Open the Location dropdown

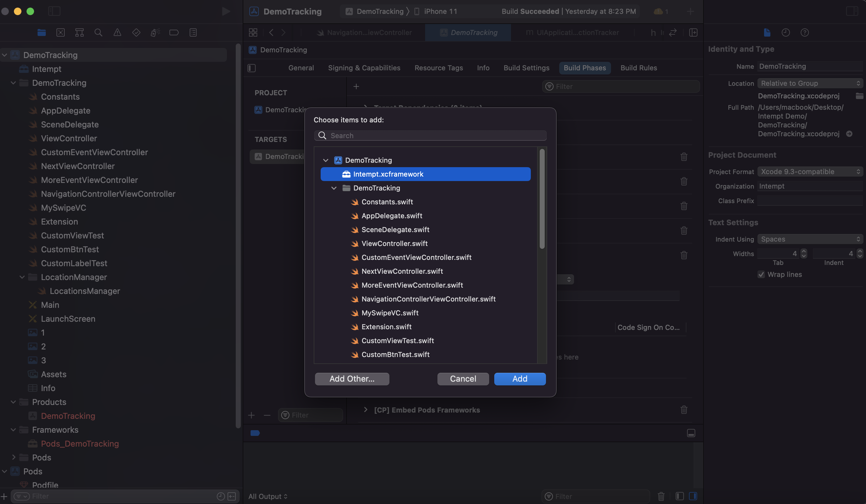click(x=810, y=84)
